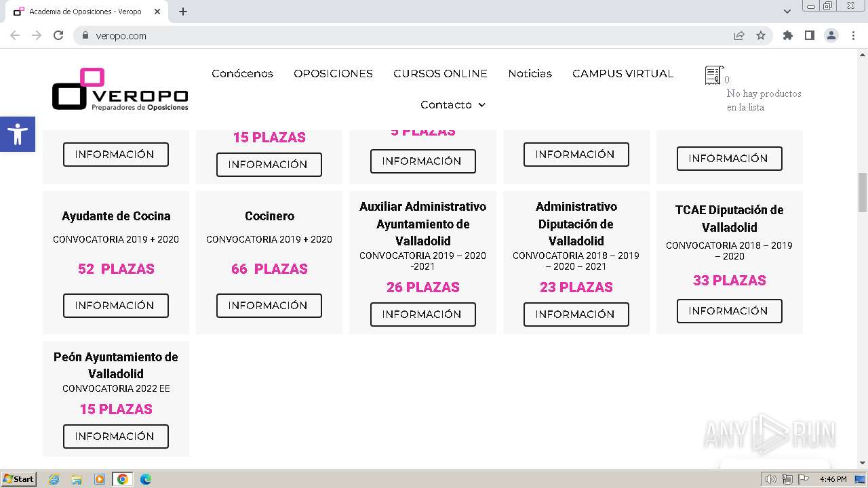Click 'No hay productos en la lista'
This screenshot has height=488, width=868.
pyautogui.click(x=764, y=100)
